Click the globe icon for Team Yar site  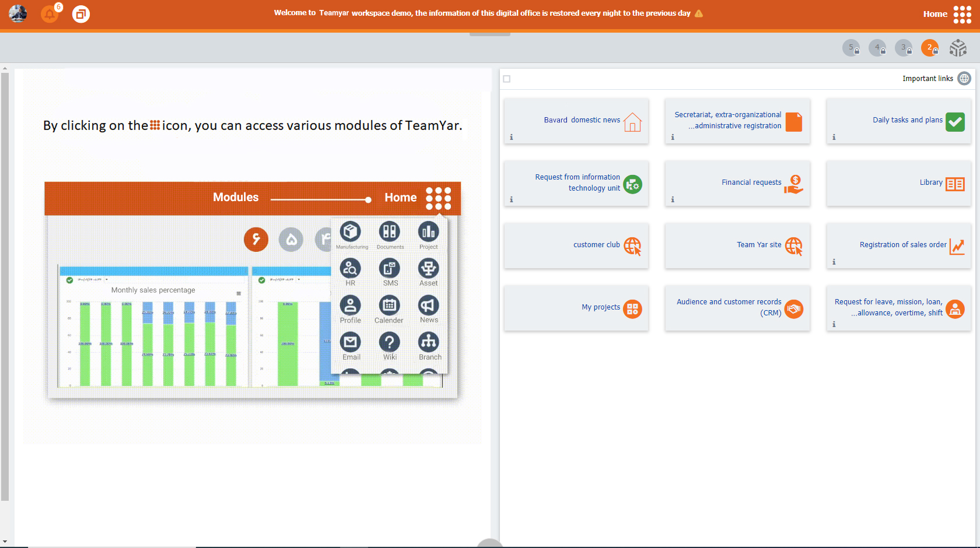[x=794, y=247]
